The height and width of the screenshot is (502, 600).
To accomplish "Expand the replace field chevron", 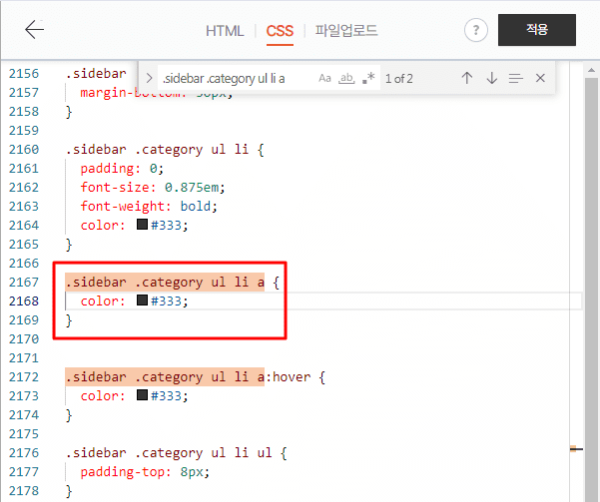I will pos(149,78).
